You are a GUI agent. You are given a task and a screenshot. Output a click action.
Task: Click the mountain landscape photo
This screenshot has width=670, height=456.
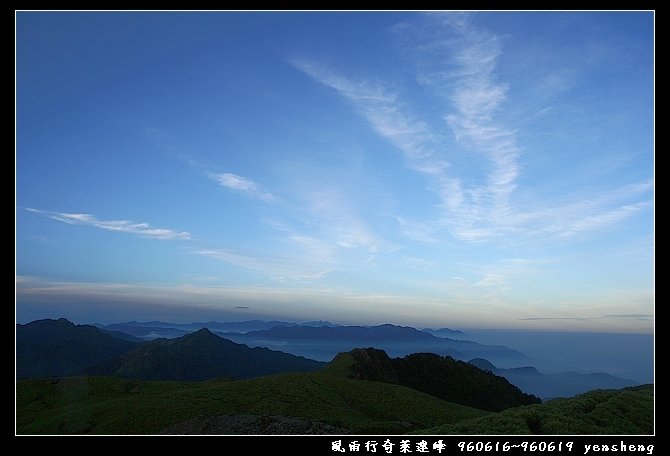335,223
